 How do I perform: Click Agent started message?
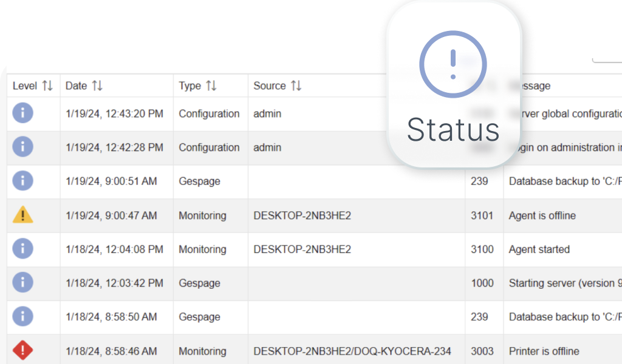pyautogui.click(x=539, y=249)
